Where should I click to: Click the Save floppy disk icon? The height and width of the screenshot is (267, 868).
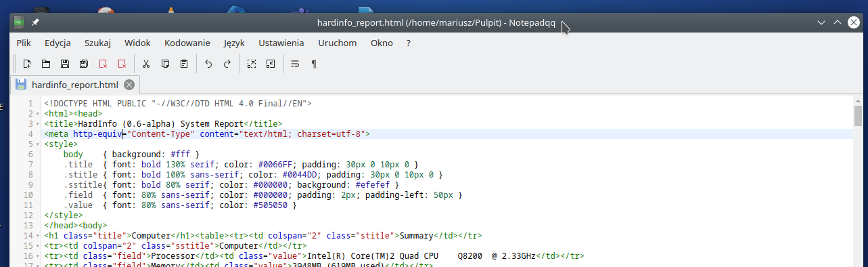tap(65, 64)
